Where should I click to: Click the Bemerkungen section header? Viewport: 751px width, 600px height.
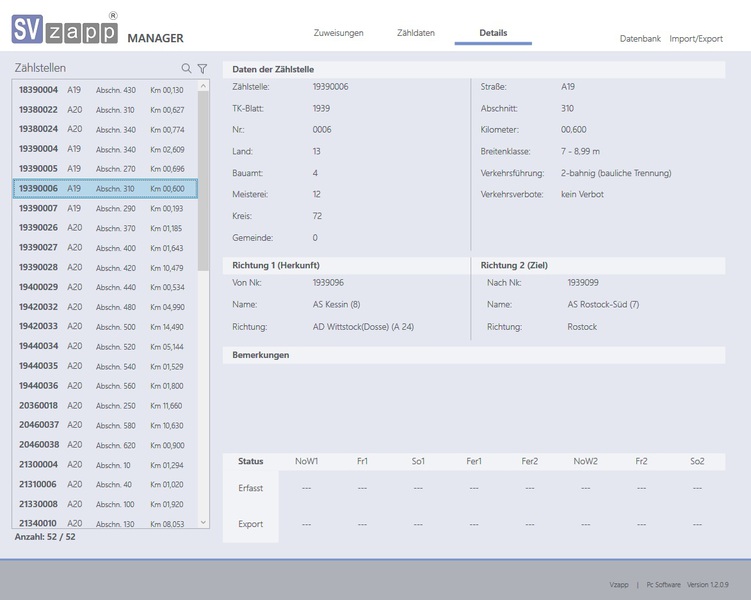(473, 355)
